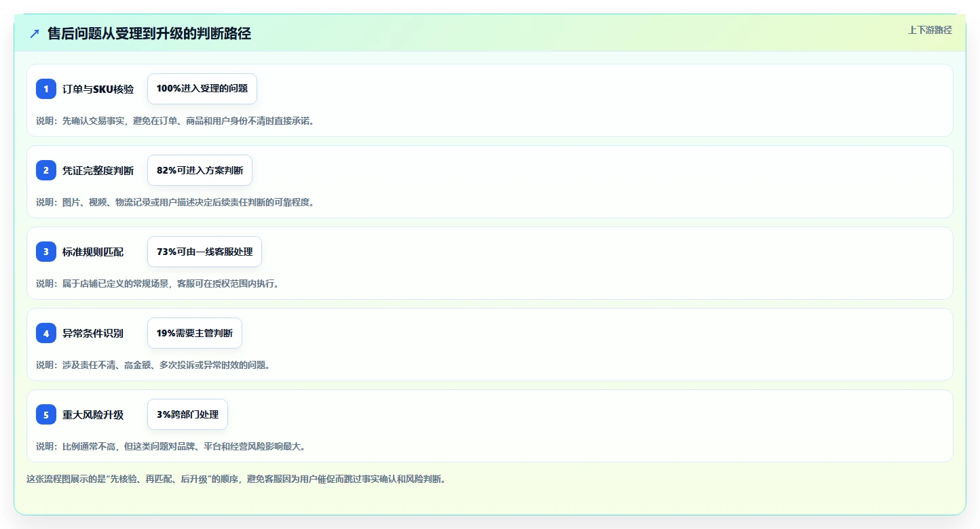Click the arrow icon beside the flowchart title

(x=35, y=33)
